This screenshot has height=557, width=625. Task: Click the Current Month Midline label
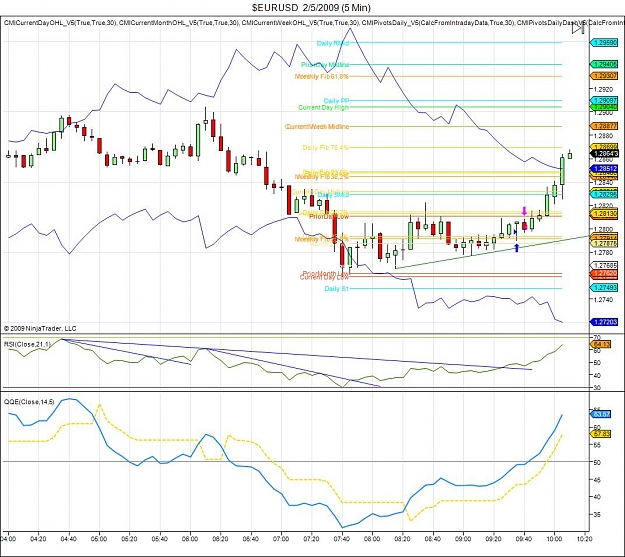coord(317,126)
